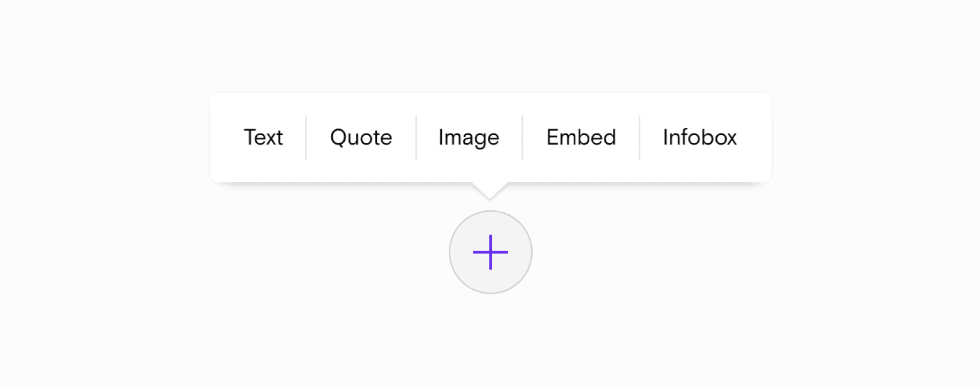Screen dimensions: 980x387
Task: Hit the Embed content option
Action: pyautogui.click(x=581, y=138)
